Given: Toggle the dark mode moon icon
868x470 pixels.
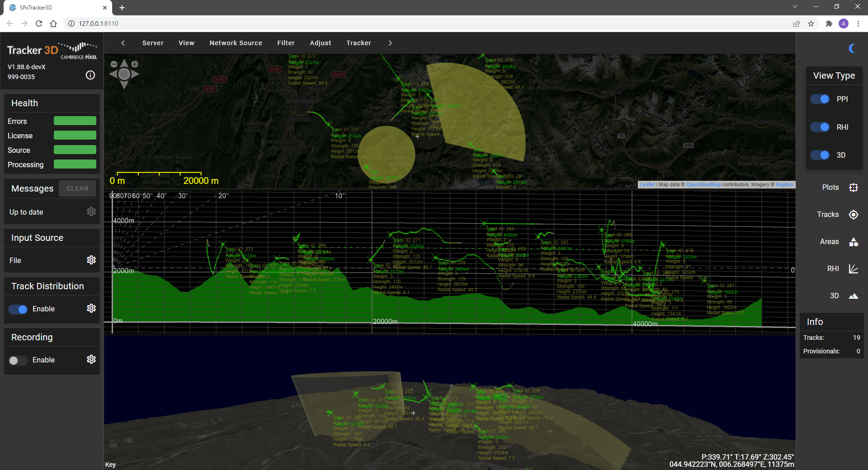Looking at the screenshot, I should 853,48.
